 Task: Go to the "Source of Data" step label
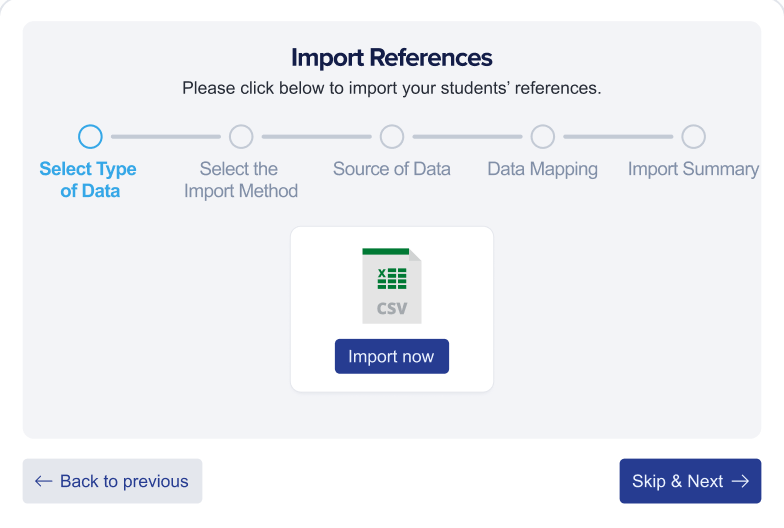click(x=392, y=169)
